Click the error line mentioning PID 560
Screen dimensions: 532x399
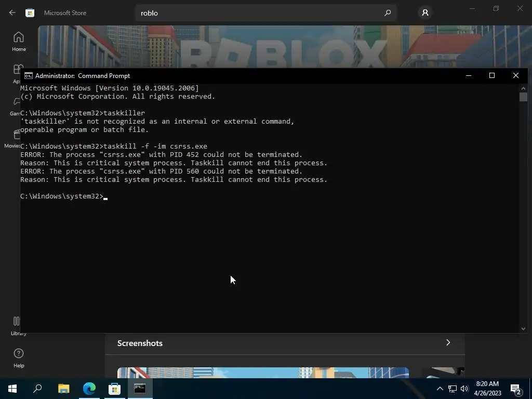161,171
